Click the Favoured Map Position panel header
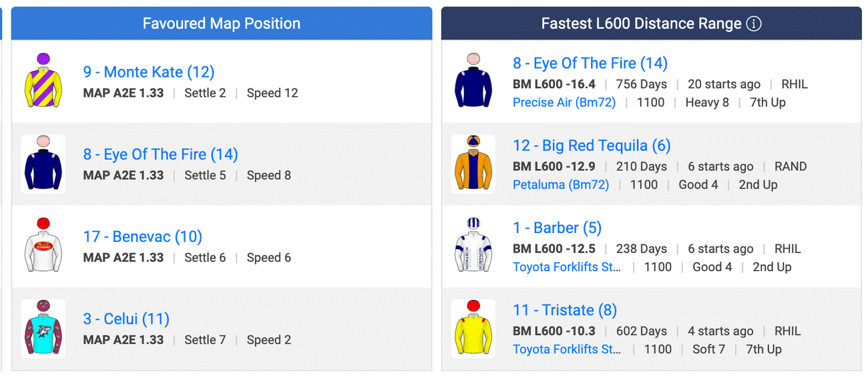This screenshot has height=380, width=868. click(x=222, y=23)
